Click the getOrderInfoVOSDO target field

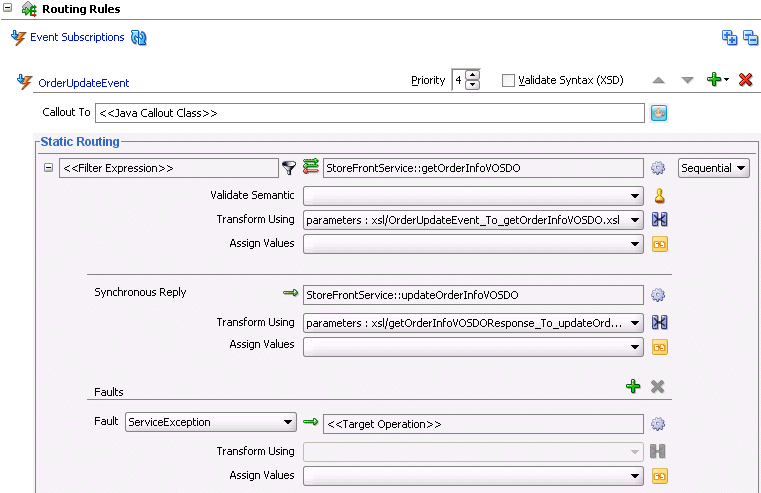[483, 168]
